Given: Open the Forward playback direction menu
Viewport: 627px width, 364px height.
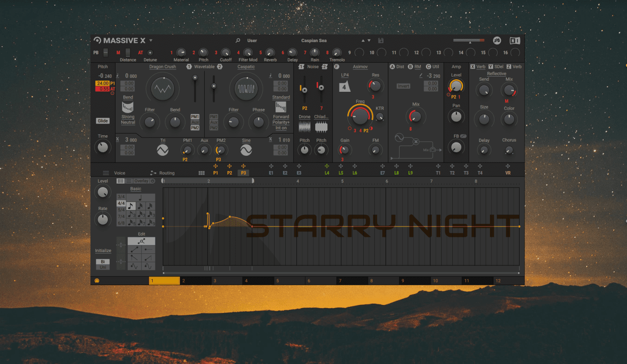Looking at the screenshot, I should [x=281, y=116].
